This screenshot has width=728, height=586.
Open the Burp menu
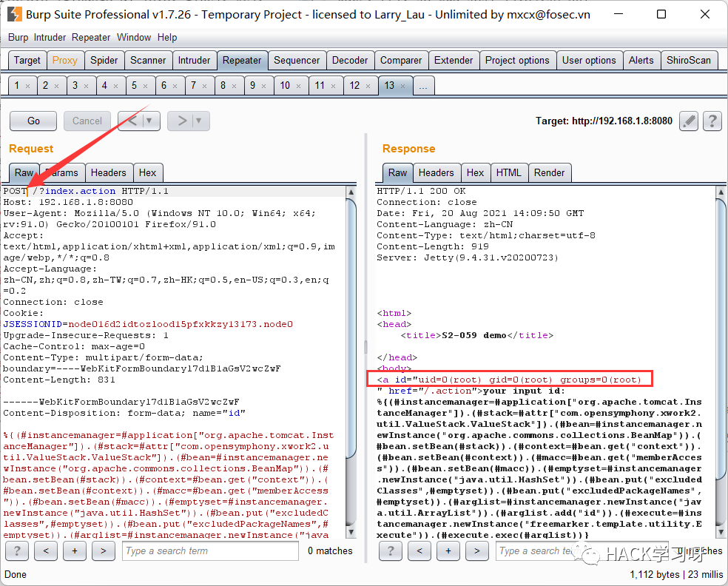coord(18,37)
